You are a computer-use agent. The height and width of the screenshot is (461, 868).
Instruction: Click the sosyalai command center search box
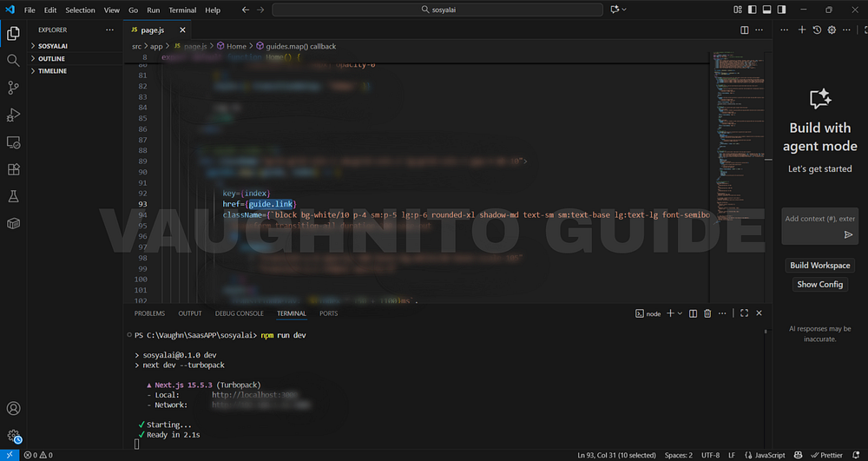click(x=437, y=10)
